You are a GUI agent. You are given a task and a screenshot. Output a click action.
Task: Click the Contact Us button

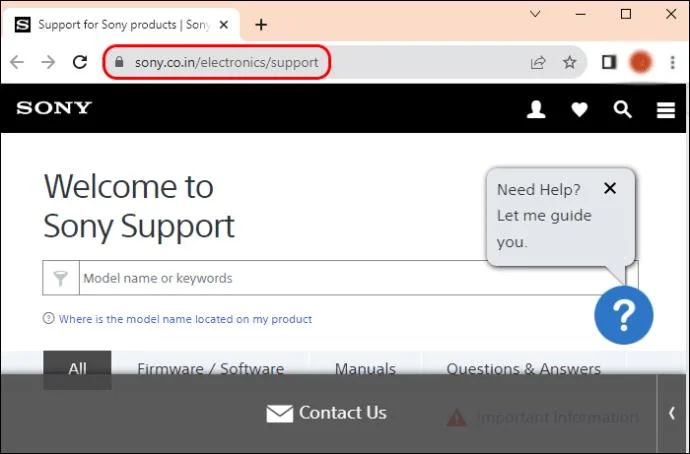click(327, 413)
